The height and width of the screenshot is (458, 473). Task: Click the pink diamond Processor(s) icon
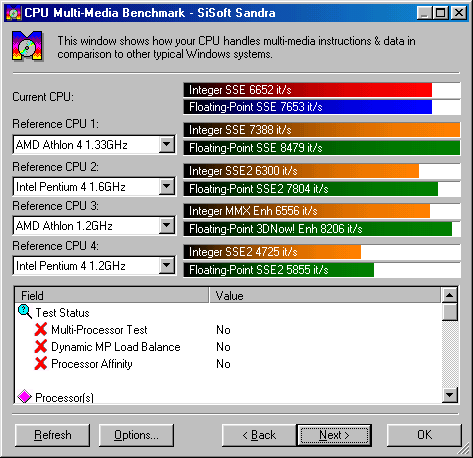pos(25,397)
